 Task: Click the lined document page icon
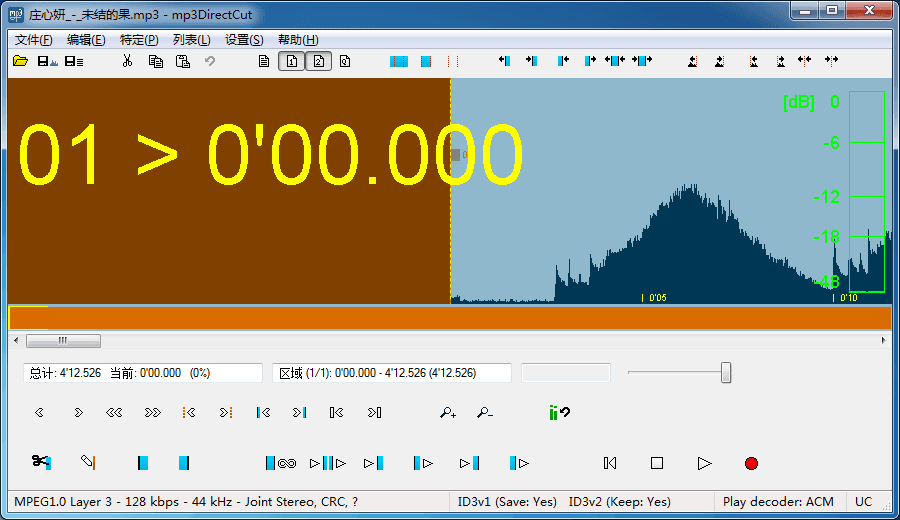coord(264,61)
